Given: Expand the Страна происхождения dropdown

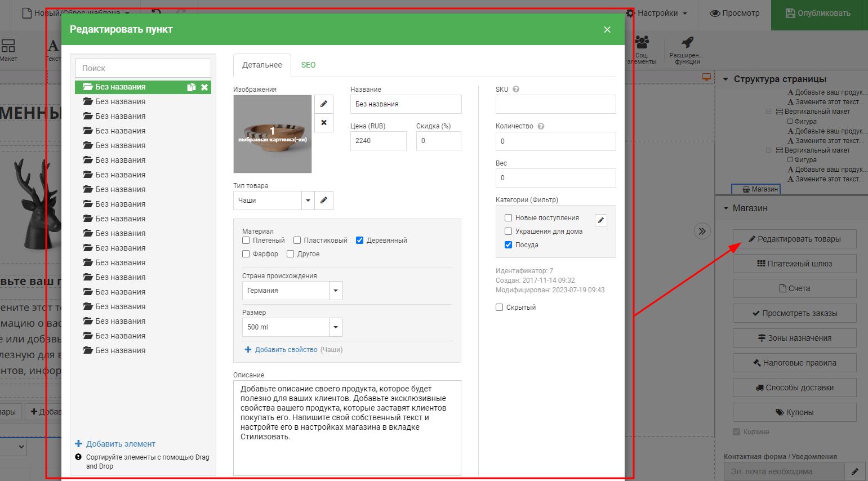Looking at the screenshot, I should (x=336, y=291).
